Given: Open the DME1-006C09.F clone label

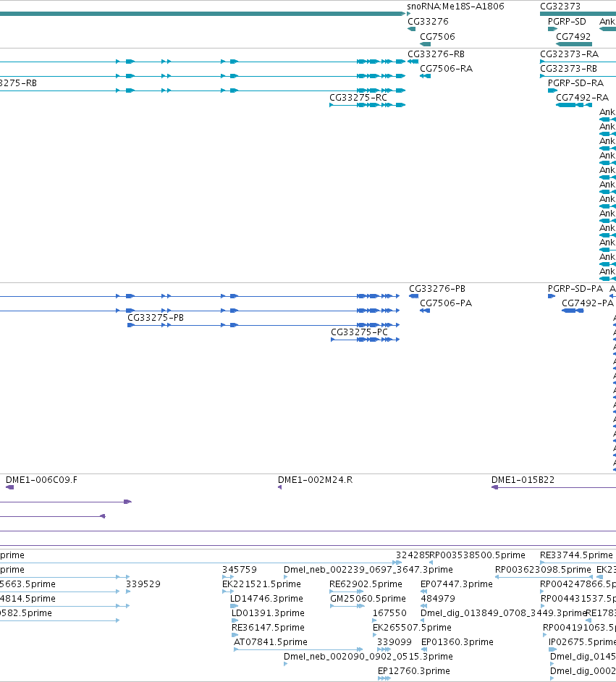Looking at the screenshot, I should (41, 480).
